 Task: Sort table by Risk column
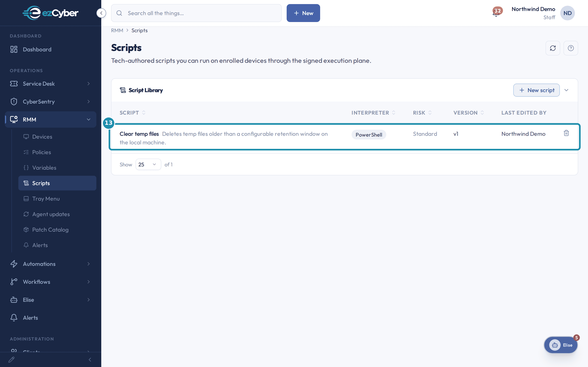[422, 113]
